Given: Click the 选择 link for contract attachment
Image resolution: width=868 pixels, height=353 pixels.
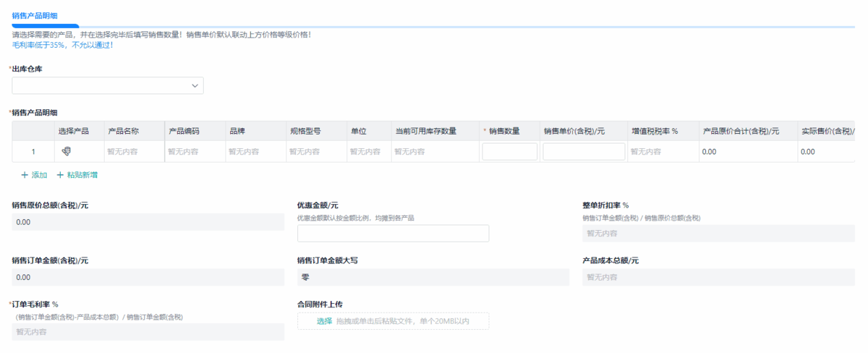Looking at the screenshot, I should tap(324, 321).
